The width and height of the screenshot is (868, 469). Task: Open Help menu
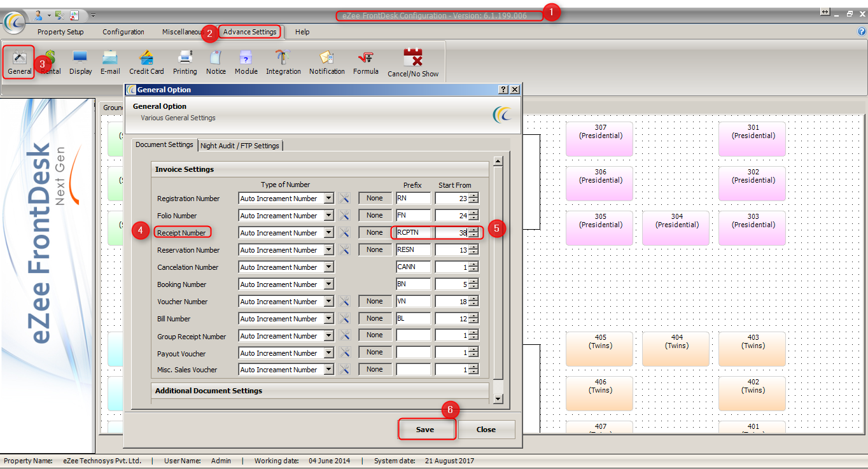pos(302,32)
